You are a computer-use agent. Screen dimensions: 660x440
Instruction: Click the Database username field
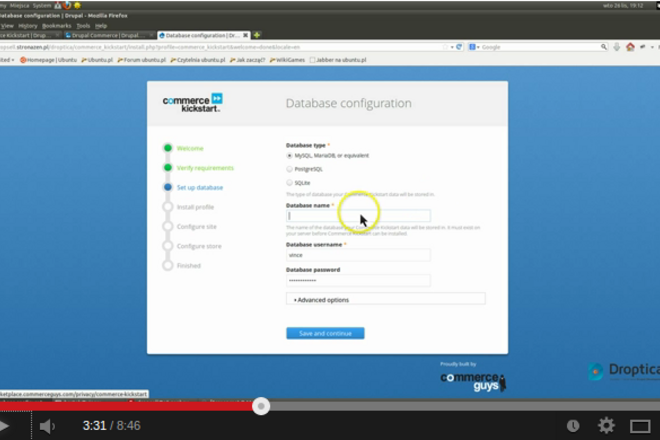point(358,255)
